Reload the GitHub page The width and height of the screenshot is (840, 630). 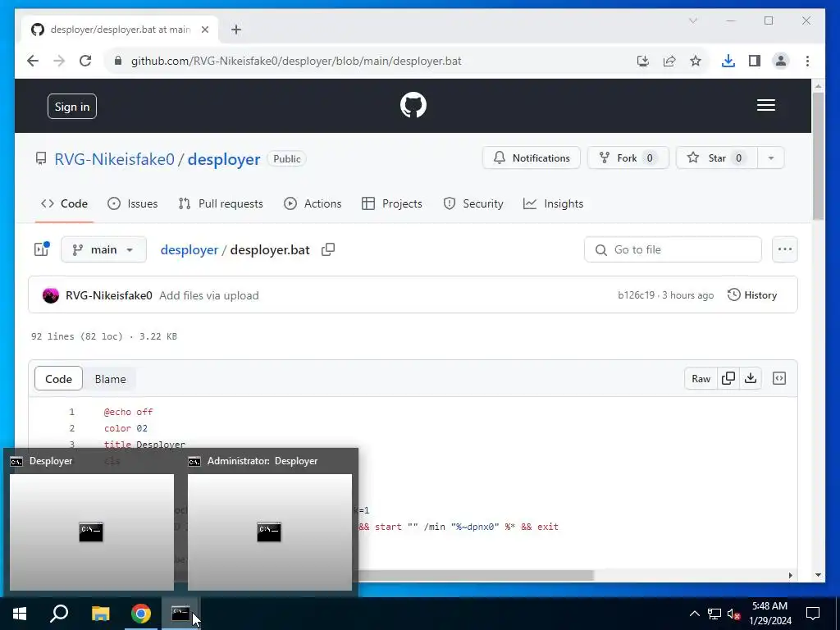coord(85,61)
